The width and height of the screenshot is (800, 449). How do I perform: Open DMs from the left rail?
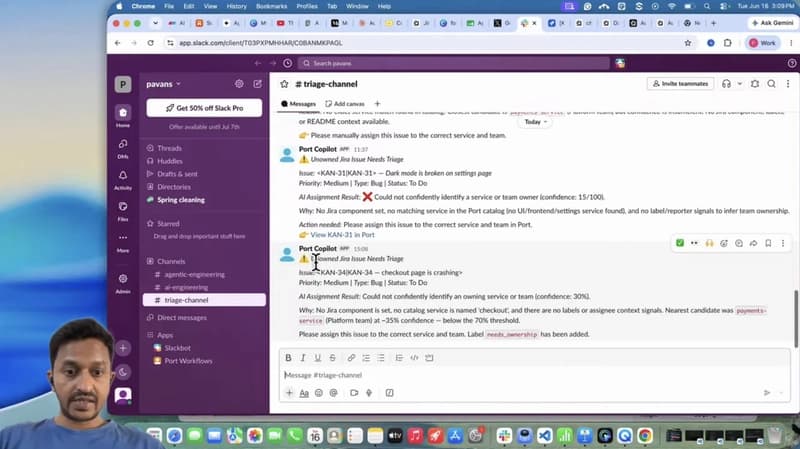click(122, 144)
